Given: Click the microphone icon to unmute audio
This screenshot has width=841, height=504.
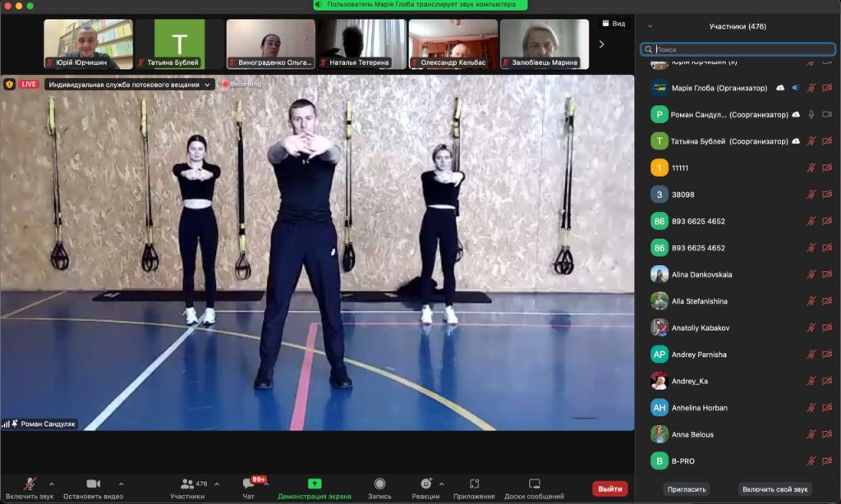Looking at the screenshot, I should click(x=30, y=483).
